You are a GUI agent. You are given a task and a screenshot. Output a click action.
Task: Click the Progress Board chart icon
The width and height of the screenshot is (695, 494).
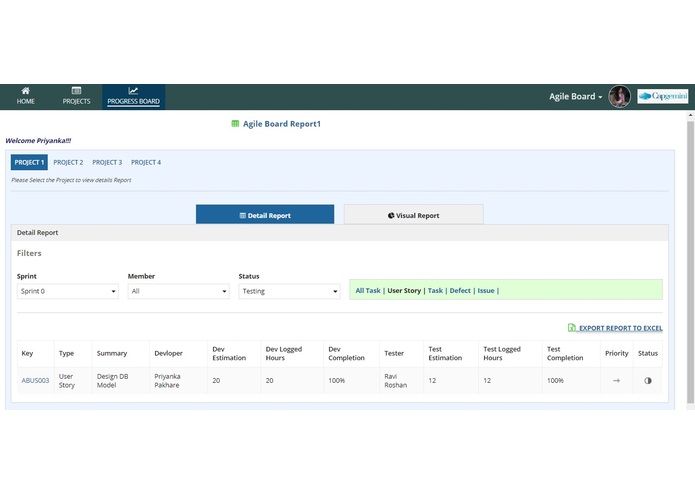coord(133,91)
